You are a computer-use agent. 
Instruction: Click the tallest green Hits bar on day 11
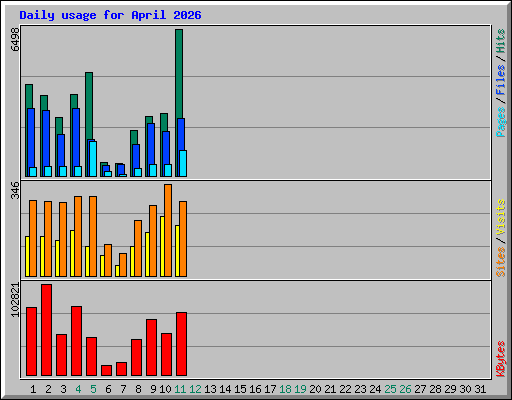click(x=179, y=73)
